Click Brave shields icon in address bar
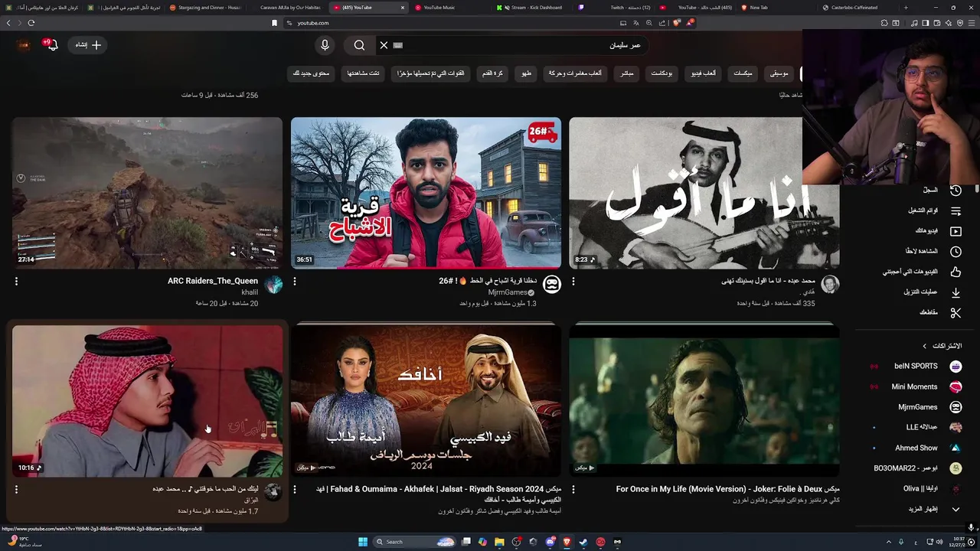Viewport: 980px width, 551px height. click(676, 23)
